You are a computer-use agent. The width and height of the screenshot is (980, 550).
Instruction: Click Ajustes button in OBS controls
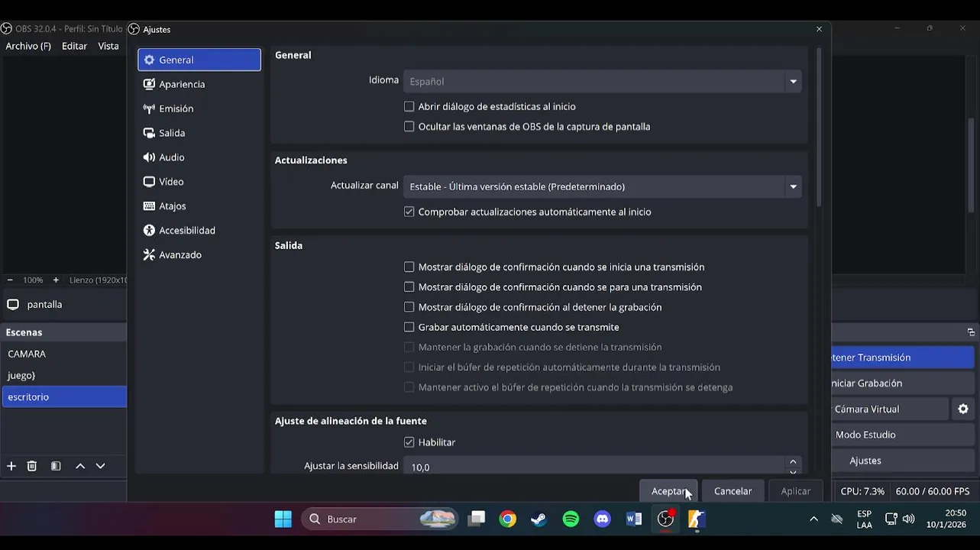pyautogui.click(x=902, y=461)
